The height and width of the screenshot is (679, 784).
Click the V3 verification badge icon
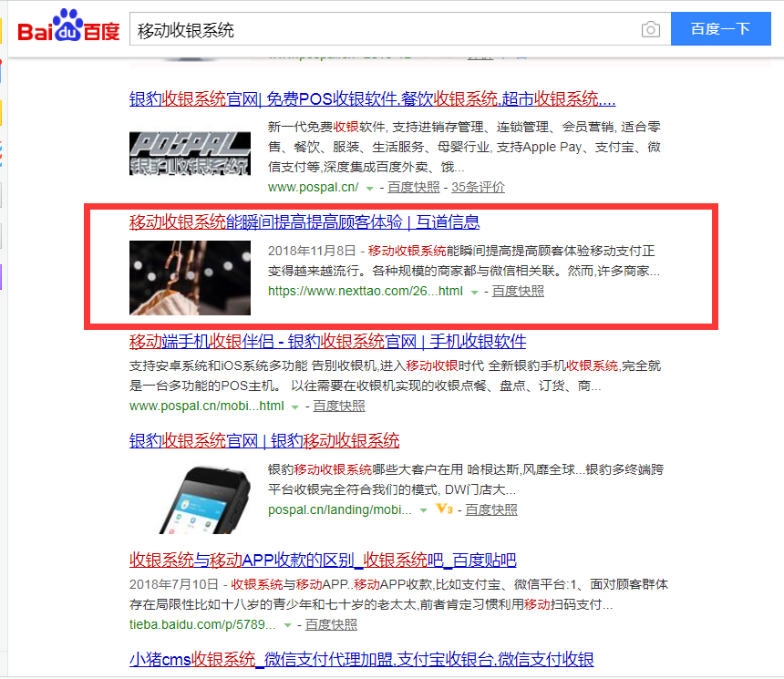444,509
